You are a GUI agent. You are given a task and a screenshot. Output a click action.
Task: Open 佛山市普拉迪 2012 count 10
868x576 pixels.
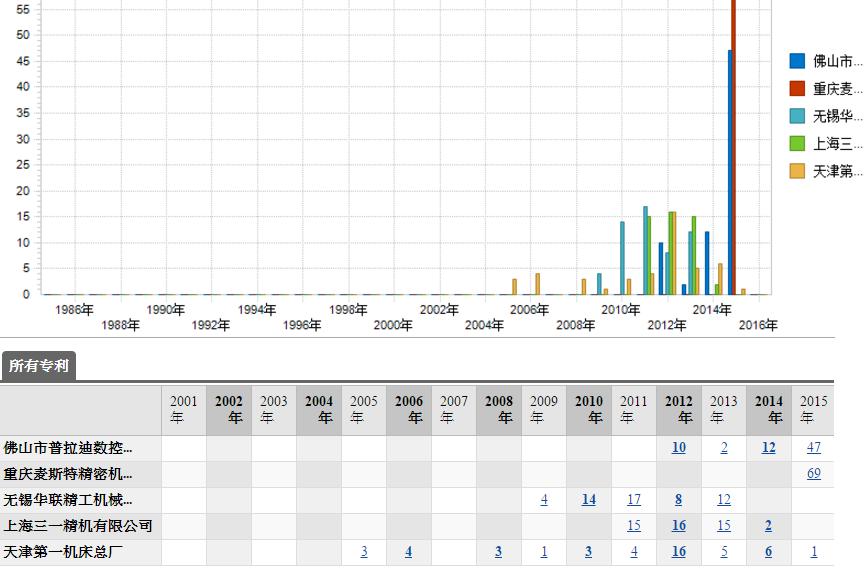click(679, 448)
